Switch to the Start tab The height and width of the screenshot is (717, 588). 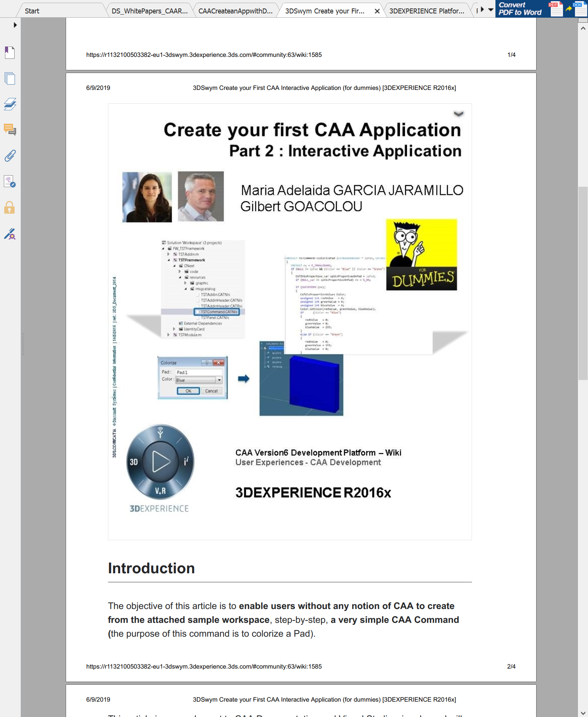pos(32,11)
